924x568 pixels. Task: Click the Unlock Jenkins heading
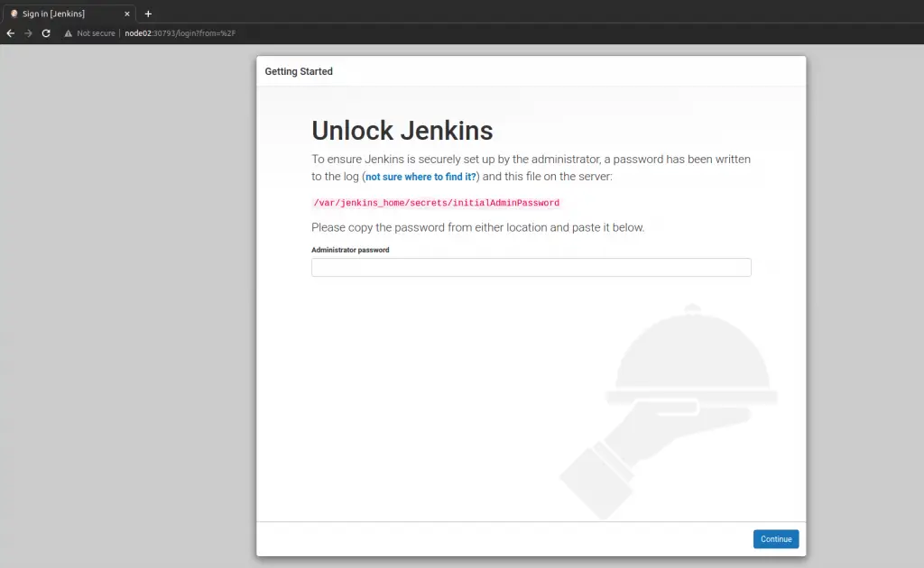tap(402, 131)
